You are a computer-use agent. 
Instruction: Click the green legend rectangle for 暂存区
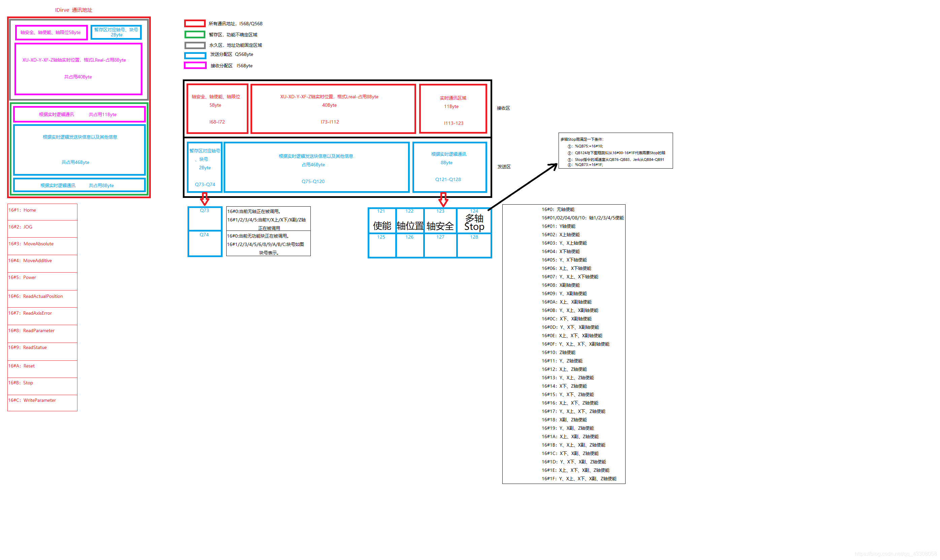pos(195,35)
